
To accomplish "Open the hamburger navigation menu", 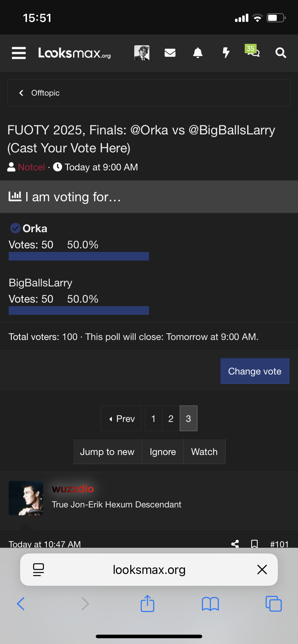I will (x=19, y=53).
